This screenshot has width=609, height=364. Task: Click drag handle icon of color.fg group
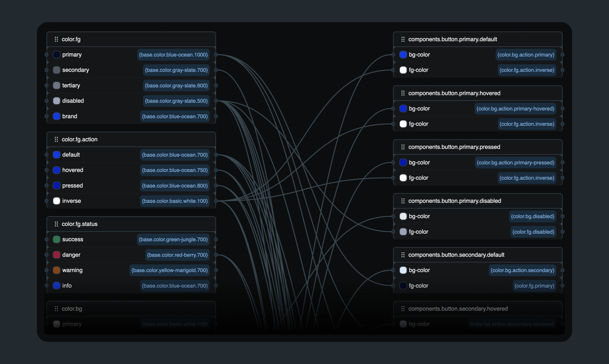[x=56, y=39]
